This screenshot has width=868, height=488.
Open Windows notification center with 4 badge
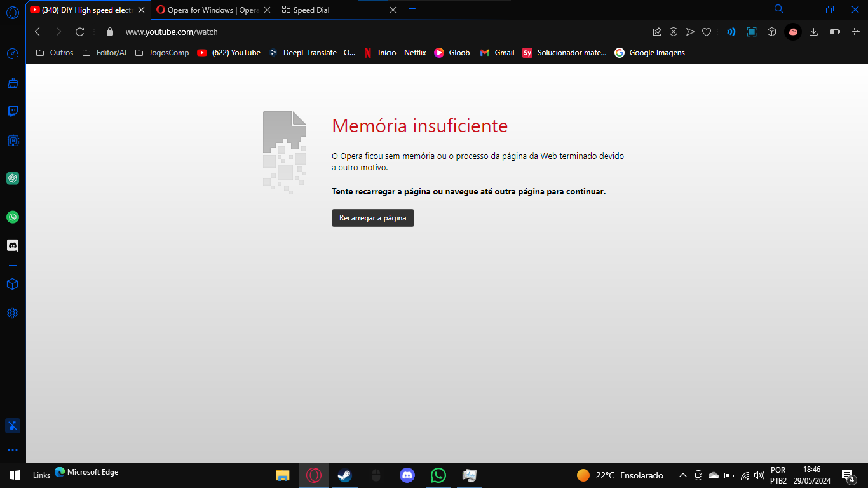coord(848,475)
